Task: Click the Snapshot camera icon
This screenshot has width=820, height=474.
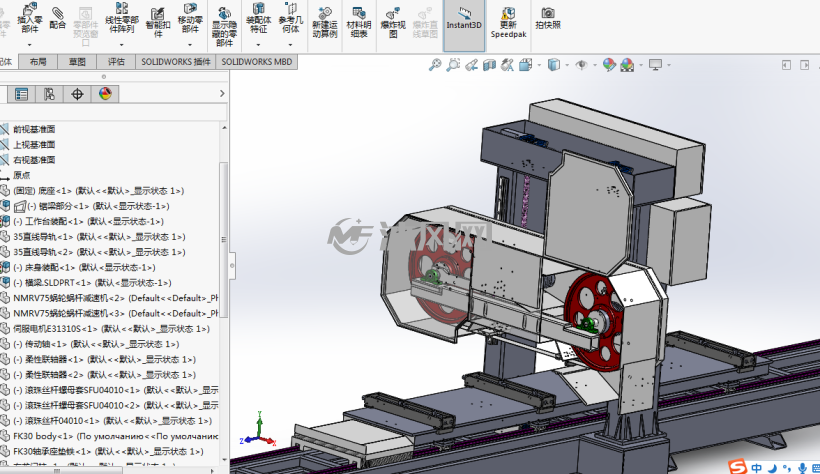Action: coord(548,18)
